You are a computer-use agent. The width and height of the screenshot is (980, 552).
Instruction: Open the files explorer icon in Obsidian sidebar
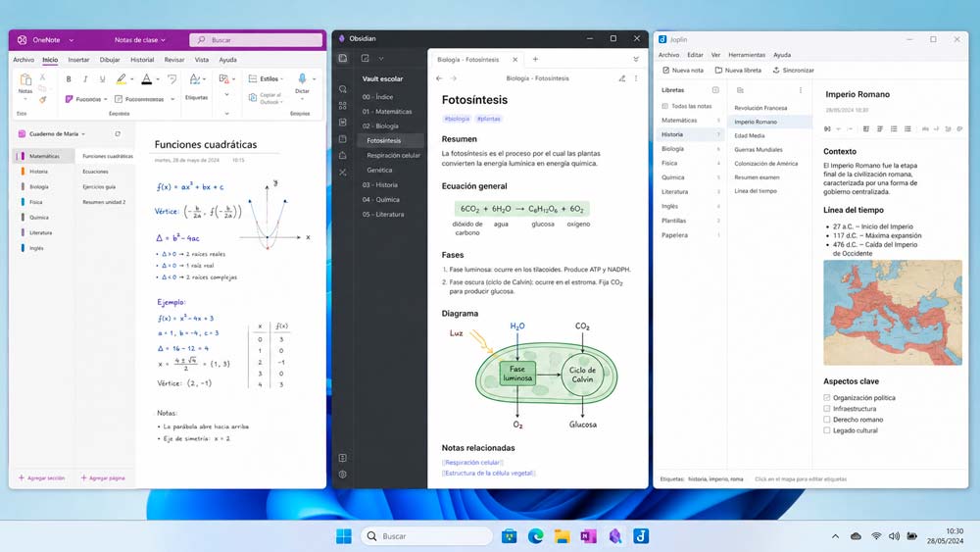(342, 58)
